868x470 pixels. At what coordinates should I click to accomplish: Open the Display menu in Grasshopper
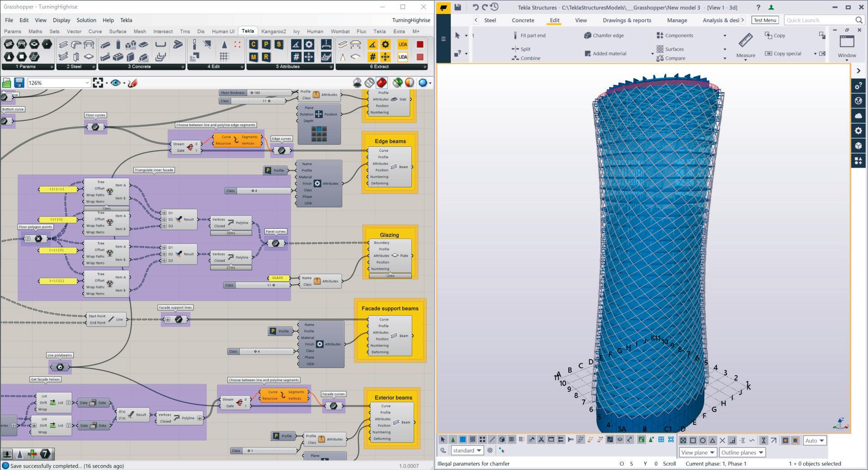61,20
